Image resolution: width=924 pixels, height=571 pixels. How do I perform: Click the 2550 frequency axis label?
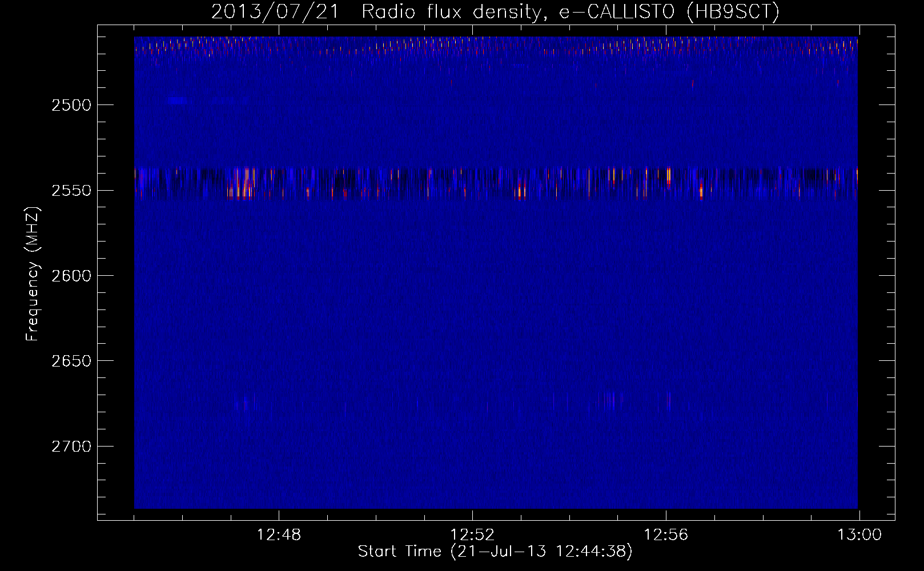pos(71,191)
